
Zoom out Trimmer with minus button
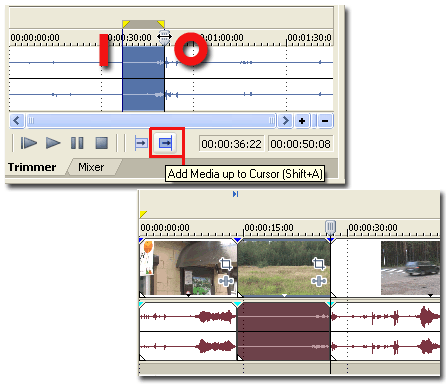325,121
